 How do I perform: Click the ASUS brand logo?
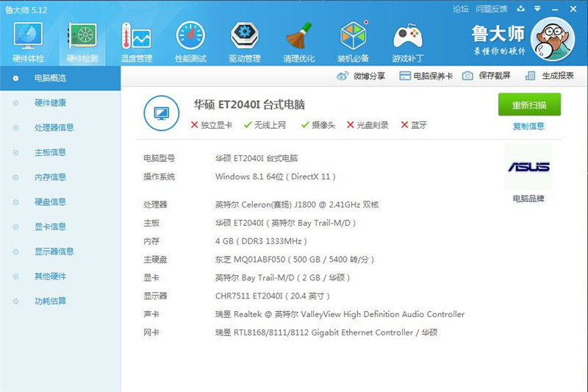pyautogui.click(x=528, y=167)
